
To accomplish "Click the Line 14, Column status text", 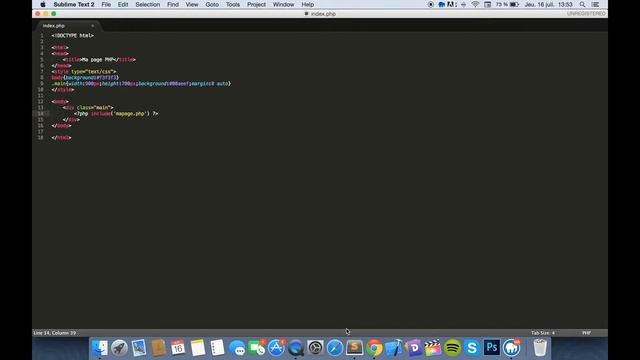I will tap(55, 333).
